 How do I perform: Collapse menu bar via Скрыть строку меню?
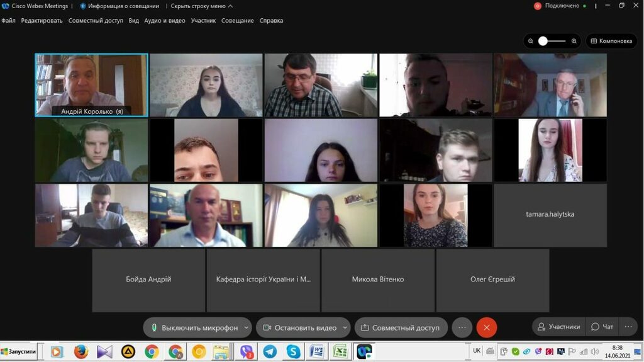coord(201,6)
